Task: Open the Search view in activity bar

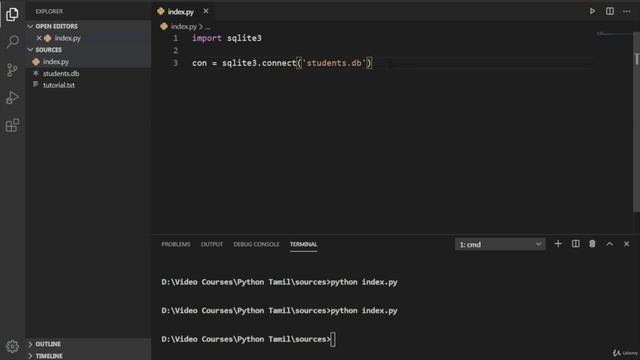Action: [x=12, y=42]
